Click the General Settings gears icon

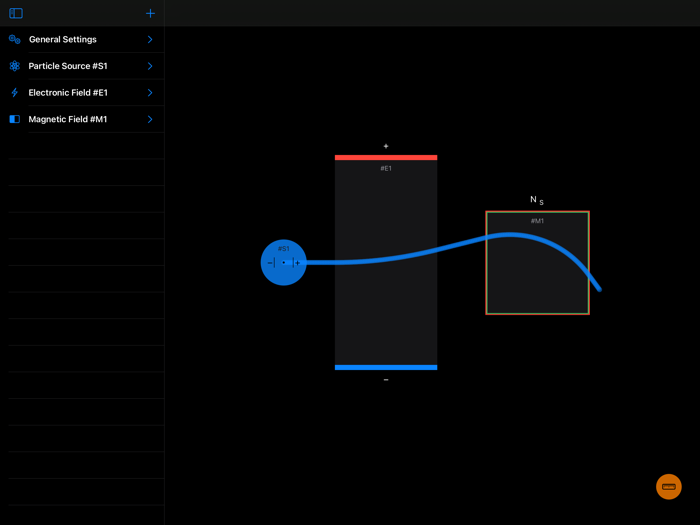coord(15,39)
